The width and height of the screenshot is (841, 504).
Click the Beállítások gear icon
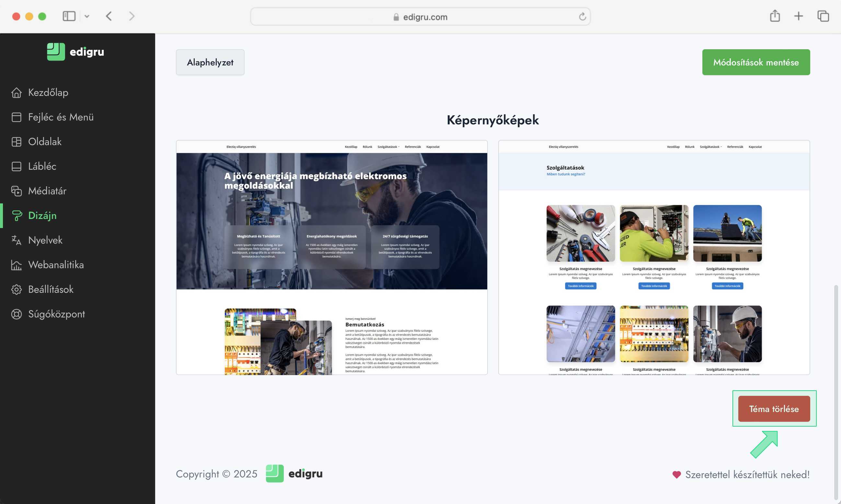pos(16,289)
